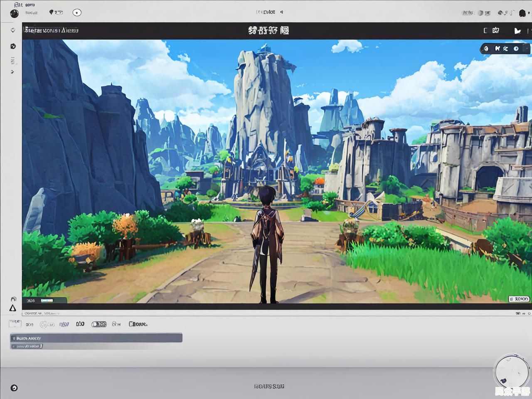Click the small text at bottom center

[x=269, y=387]
